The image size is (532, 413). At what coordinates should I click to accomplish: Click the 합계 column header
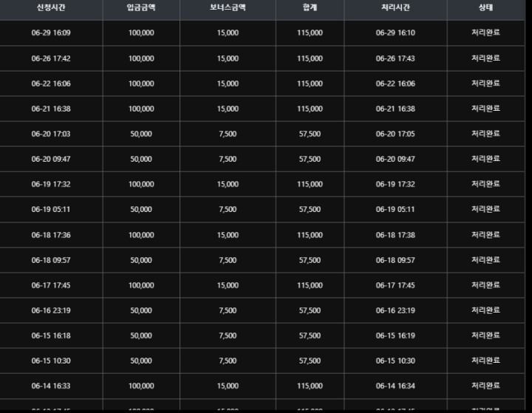pyautogui.click(x=310, y=8)
